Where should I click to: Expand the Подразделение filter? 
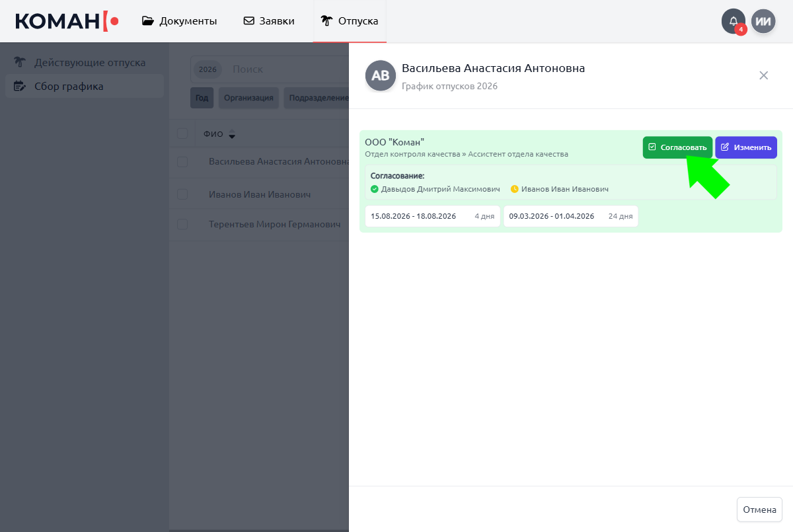tap(317, 98)
